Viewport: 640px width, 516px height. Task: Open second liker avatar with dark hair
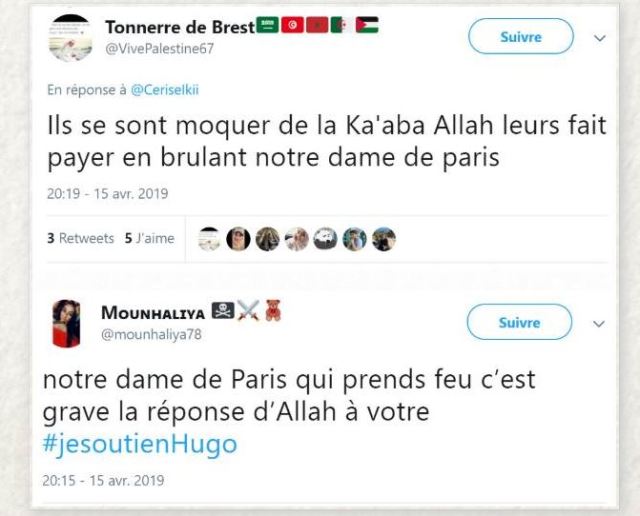[x=238, y=239]
